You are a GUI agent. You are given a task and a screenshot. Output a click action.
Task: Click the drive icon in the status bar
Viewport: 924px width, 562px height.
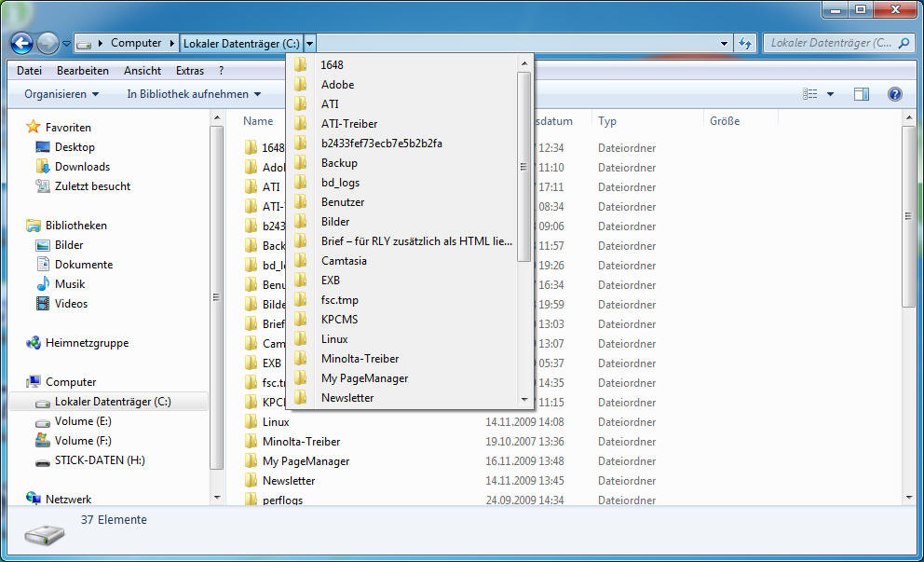pos(43,533)
